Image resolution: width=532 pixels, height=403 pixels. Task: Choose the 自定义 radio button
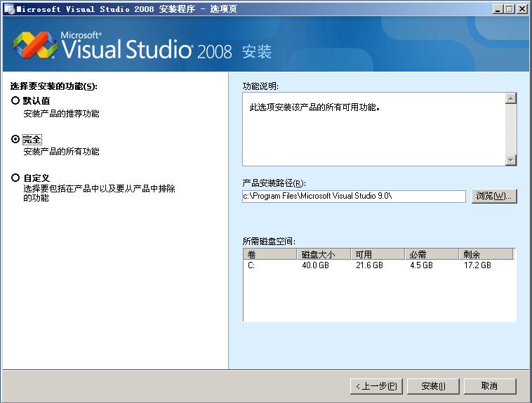pyautogui.click(x=15, y=178)
